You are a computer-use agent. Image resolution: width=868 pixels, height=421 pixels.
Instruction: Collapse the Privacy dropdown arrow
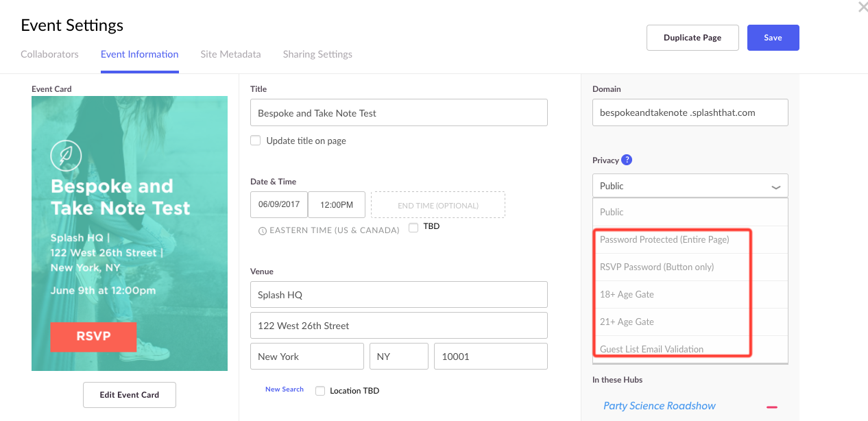click(x=775, y=187)
